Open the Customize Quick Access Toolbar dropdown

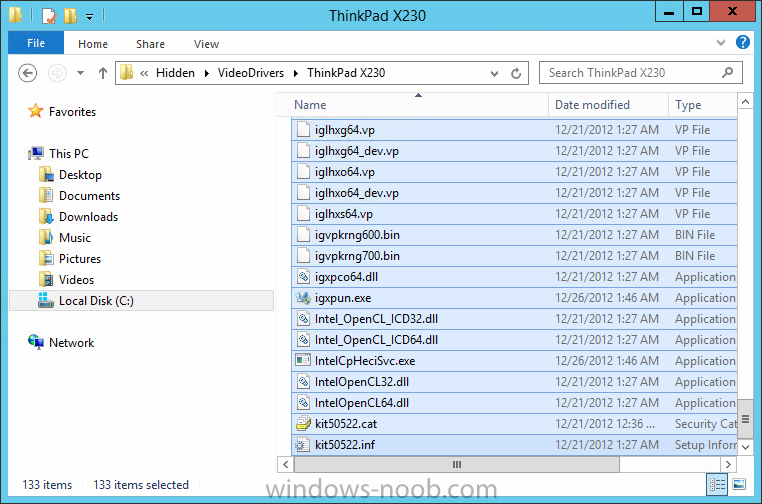click(89, 17)
